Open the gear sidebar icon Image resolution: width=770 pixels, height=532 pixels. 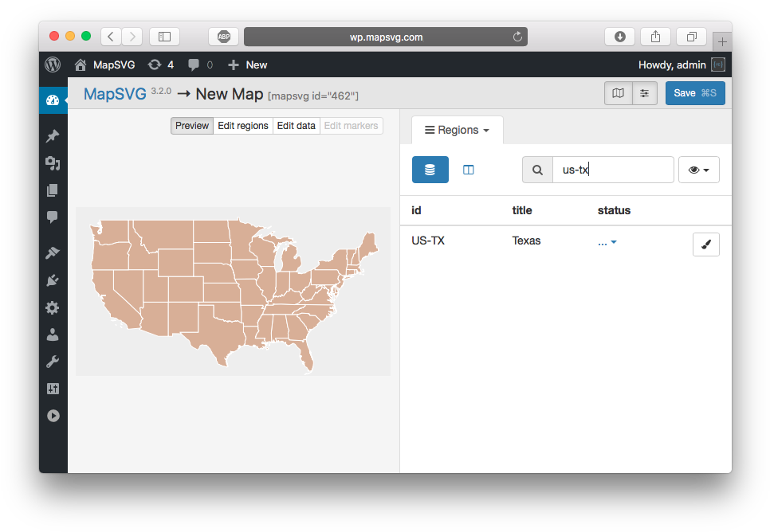pos(53,307)
